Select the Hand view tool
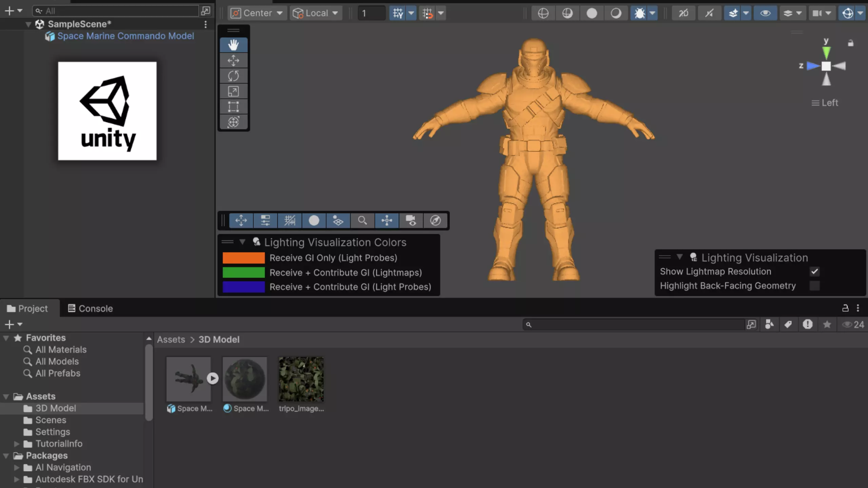The width and height of the screenshot is (868, 488). [x=233, y=45]
